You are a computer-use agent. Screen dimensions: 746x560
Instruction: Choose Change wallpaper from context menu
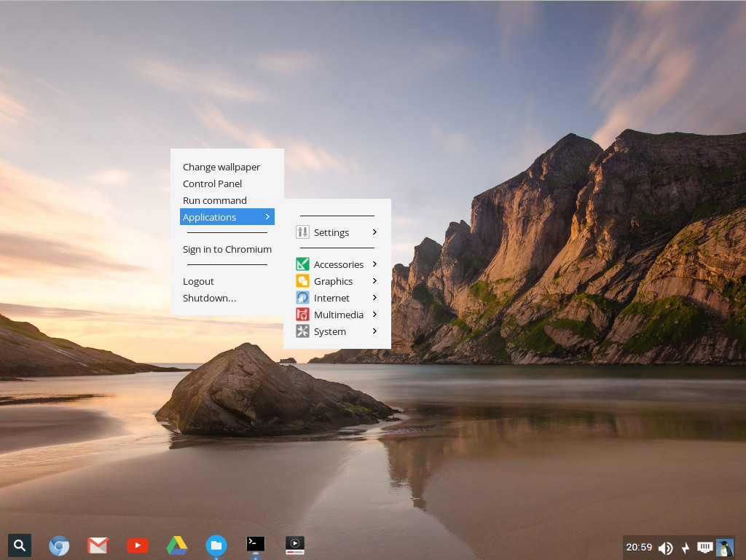coord(221,167)
